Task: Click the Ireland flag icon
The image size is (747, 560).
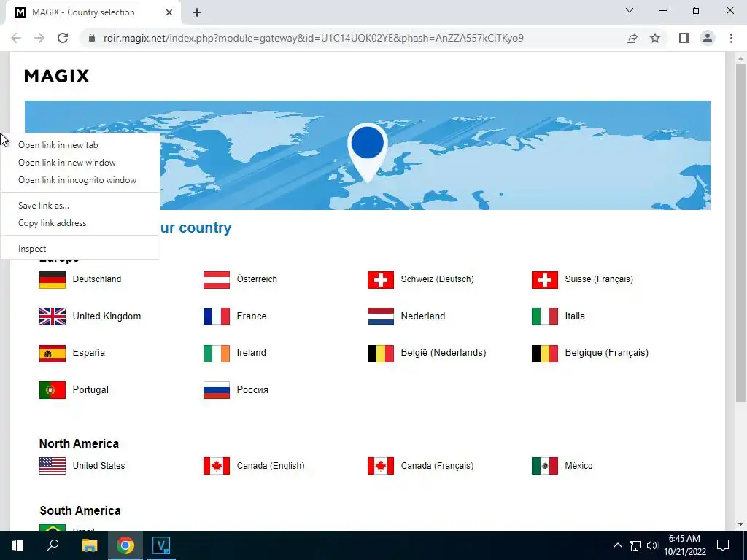Action: click(216, 354)
